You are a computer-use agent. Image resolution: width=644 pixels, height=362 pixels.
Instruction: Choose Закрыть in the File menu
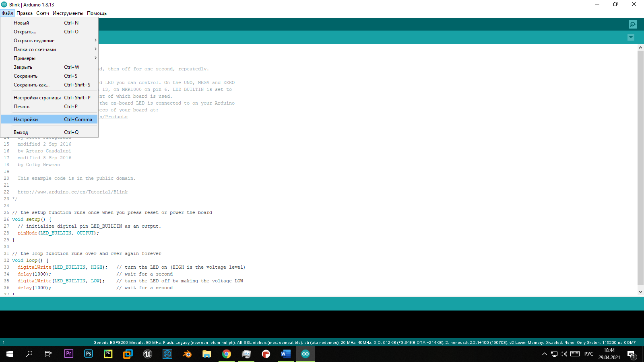tap(49, 67)
